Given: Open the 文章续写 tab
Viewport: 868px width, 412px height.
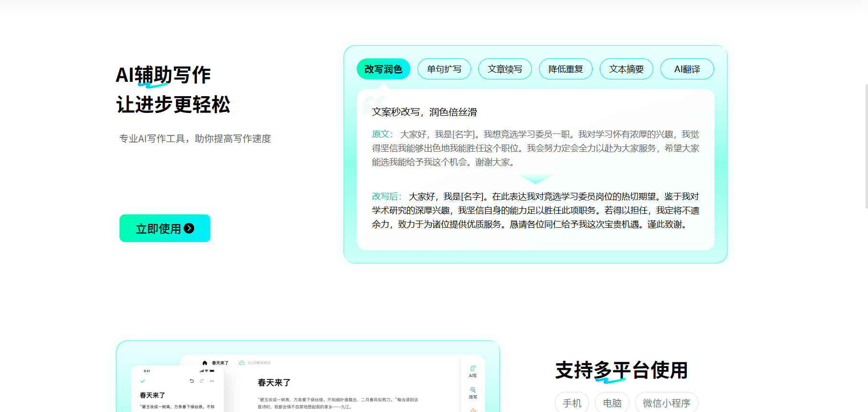Looking at the screenshot, I should click(x=505, y=69).
